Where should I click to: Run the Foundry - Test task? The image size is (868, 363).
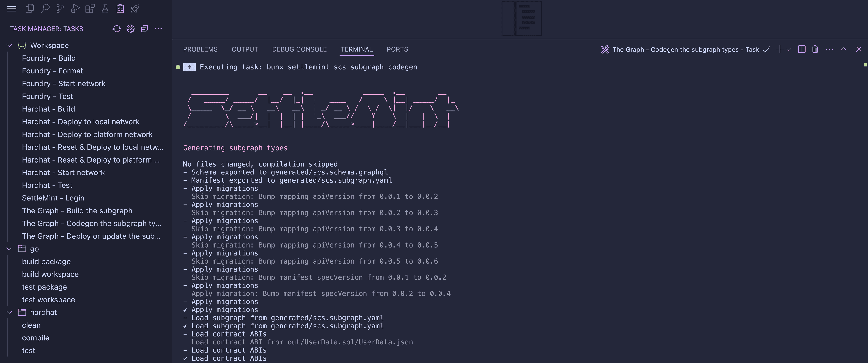47,96
